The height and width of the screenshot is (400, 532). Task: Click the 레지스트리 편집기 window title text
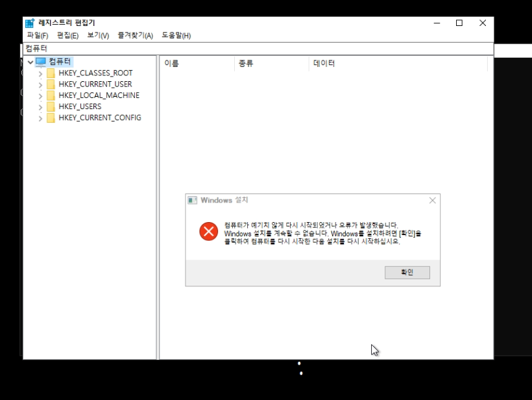(66, 23)
